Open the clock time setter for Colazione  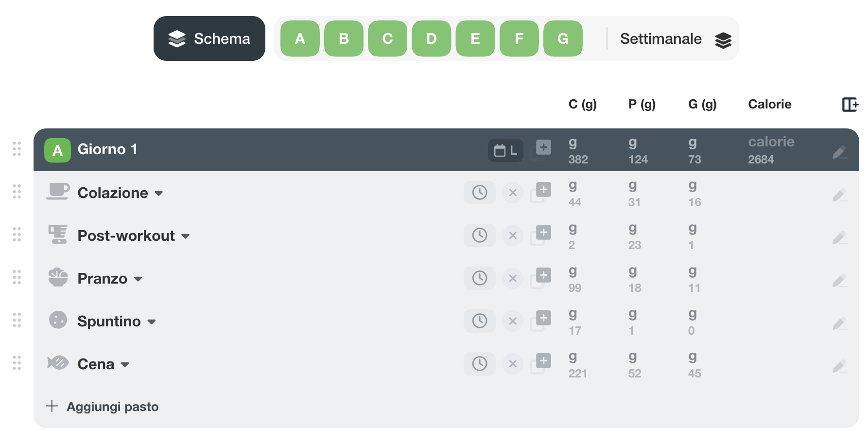(x=480, y=193)
